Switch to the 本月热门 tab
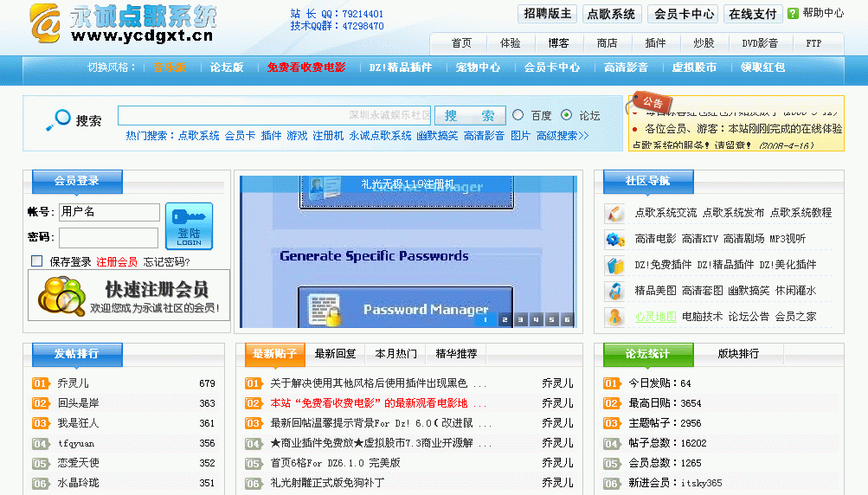This screenshot has width=868, height=495. 395,353
